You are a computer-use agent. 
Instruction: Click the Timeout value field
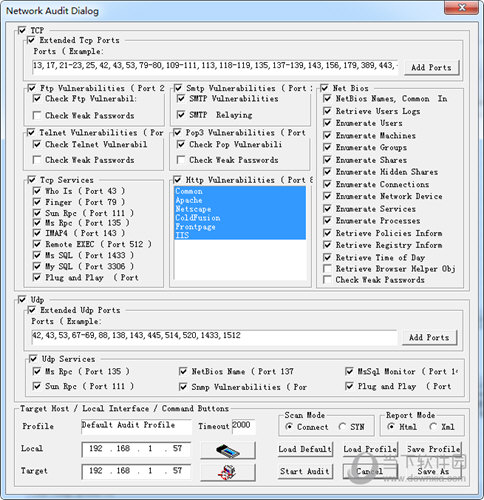click(244, 426)
